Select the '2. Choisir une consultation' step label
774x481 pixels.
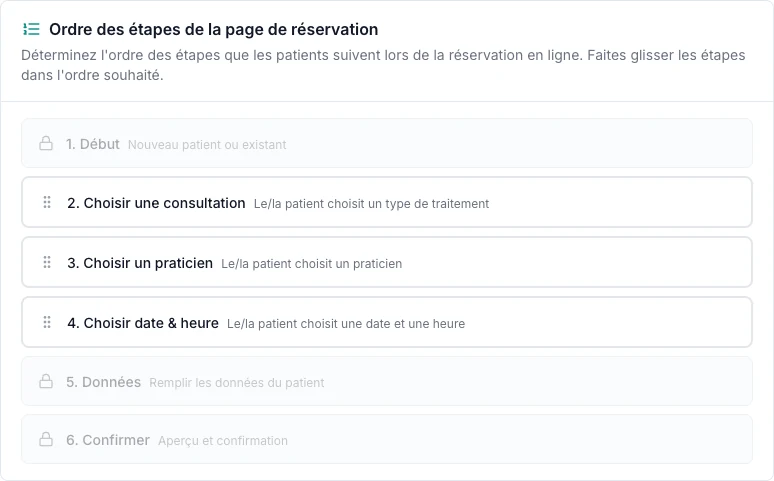coord(156,203)
